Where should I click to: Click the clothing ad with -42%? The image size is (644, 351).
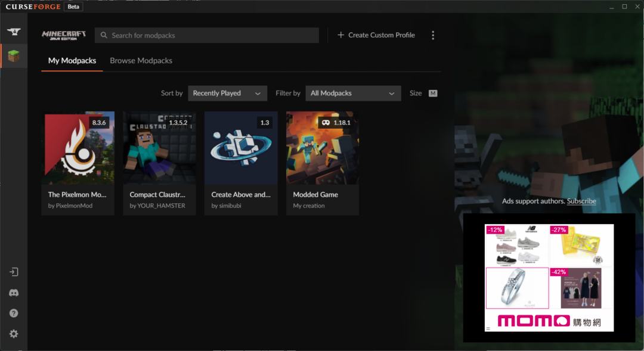pyautogui.click(x=581, y=288)
